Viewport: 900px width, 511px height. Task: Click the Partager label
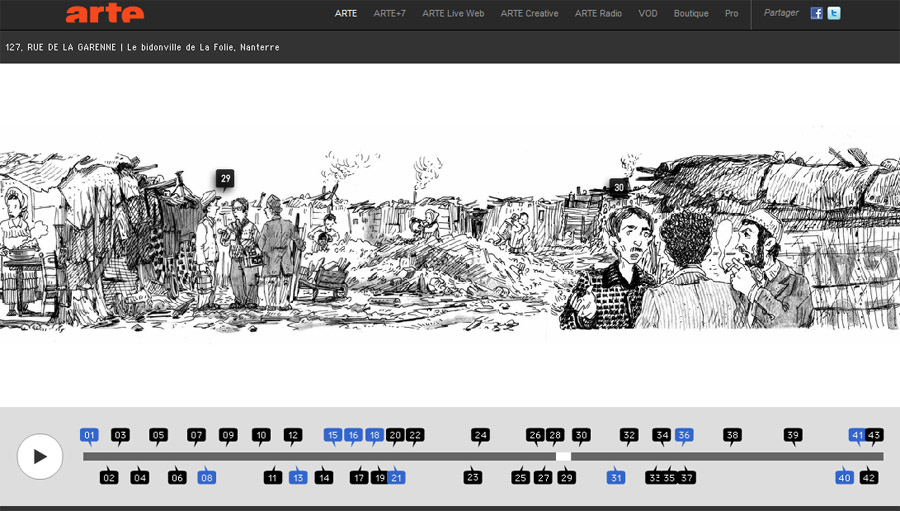click(x=781, y=13)
